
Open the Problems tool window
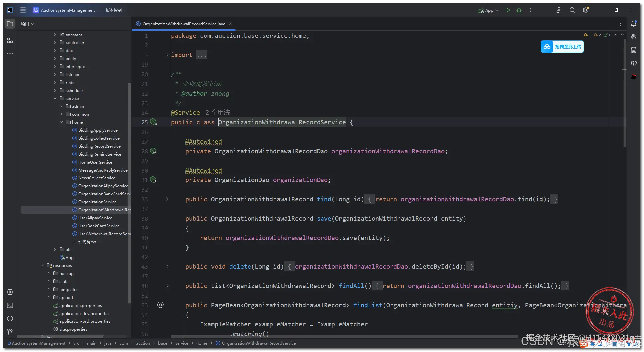10,318
